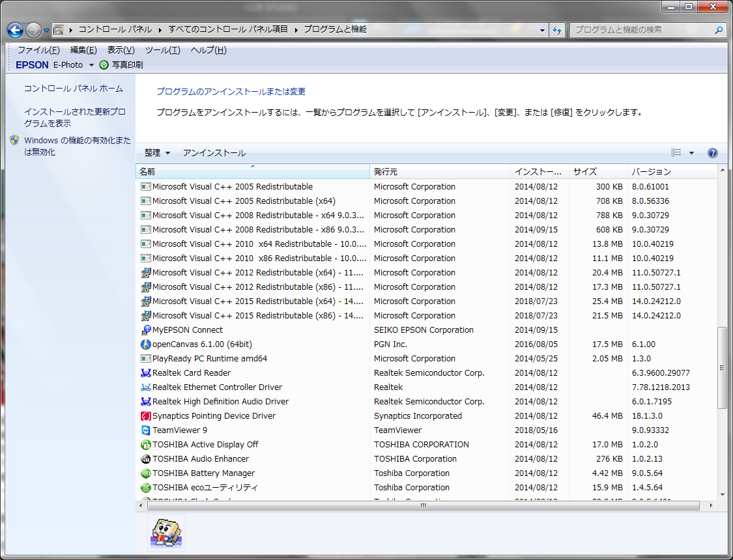This screenshot has width=733, height=560.
Task: Click the MyEPSON Connect icon
Action: [x=146, y=330]
